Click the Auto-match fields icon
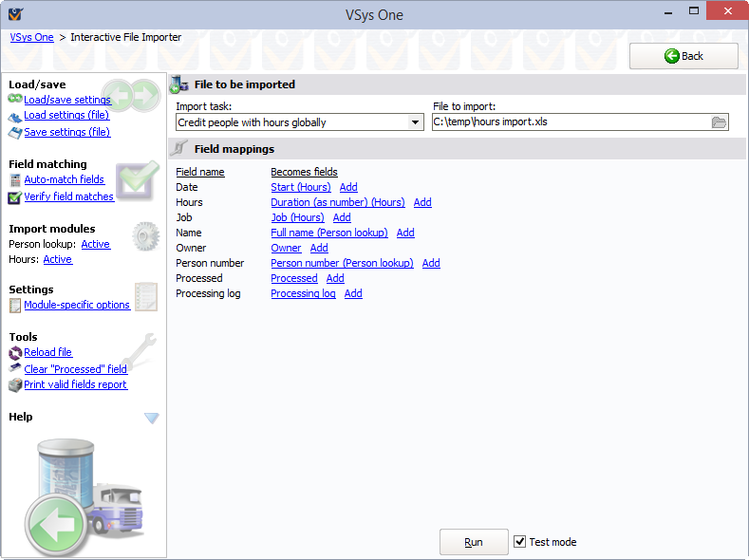749x560 pixels. (15, 179)
